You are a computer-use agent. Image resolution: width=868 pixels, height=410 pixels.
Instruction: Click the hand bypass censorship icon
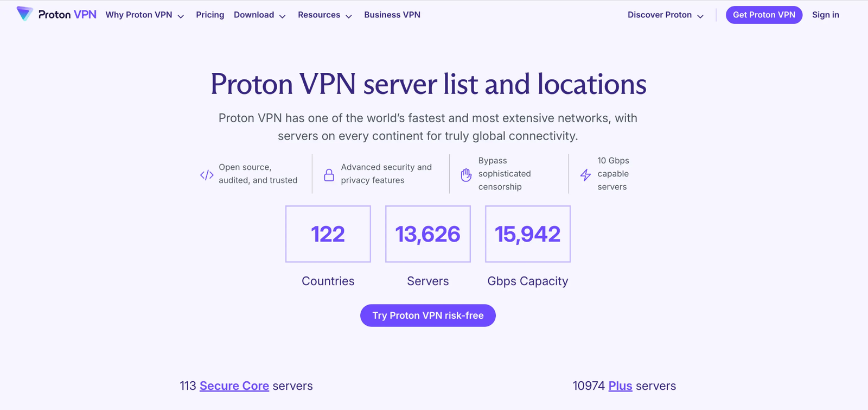click(466, 175)
